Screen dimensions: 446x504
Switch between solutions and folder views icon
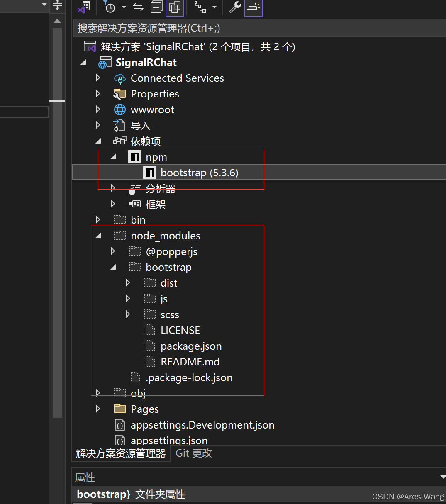[84, 7]
